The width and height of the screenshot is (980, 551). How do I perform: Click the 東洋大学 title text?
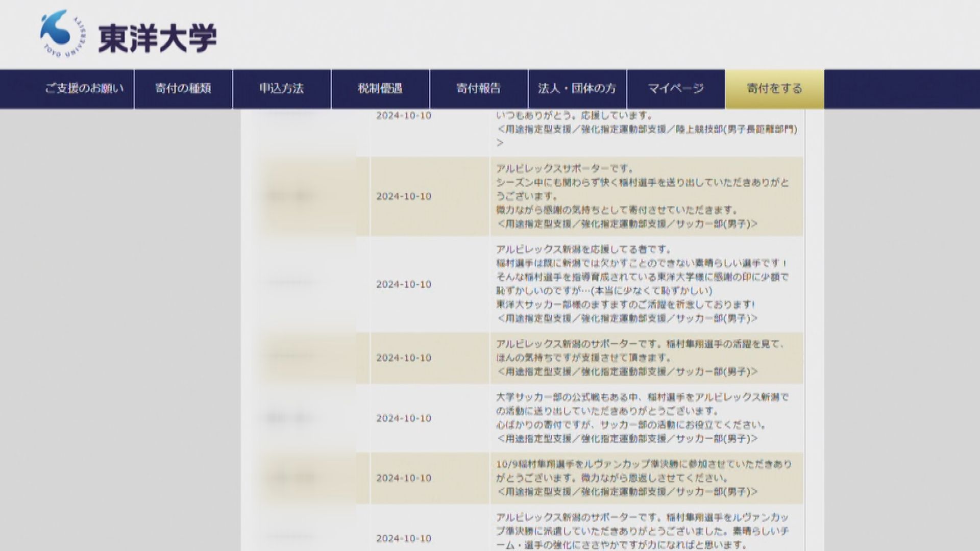tap(157, 38)
